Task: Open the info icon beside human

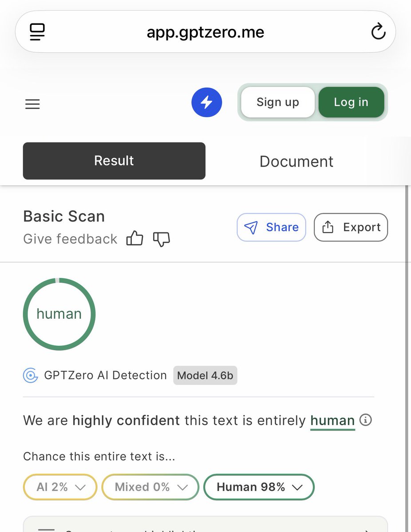Action: [365, 419]
